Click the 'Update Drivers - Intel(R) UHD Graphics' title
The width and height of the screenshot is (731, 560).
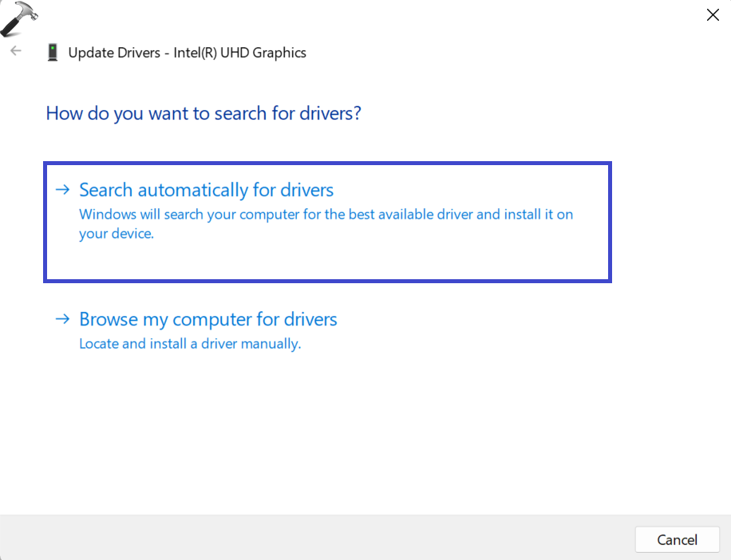coord(187,53)
